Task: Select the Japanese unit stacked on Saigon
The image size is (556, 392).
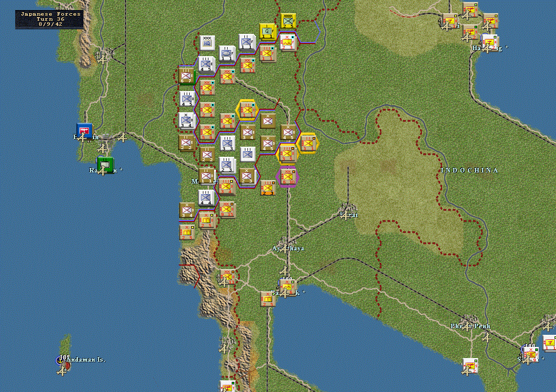Action: coord(531,355)
